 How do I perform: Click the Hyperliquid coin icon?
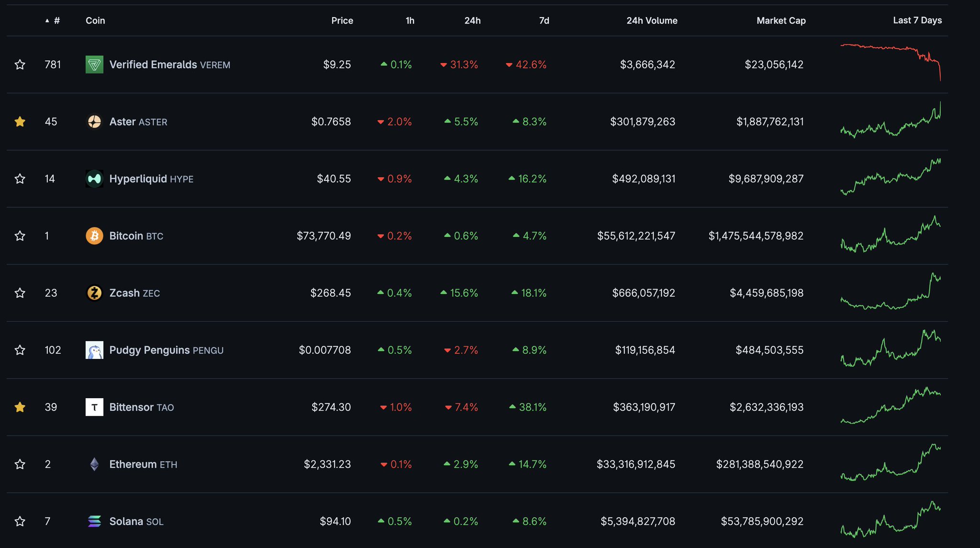tap(94, 179)
